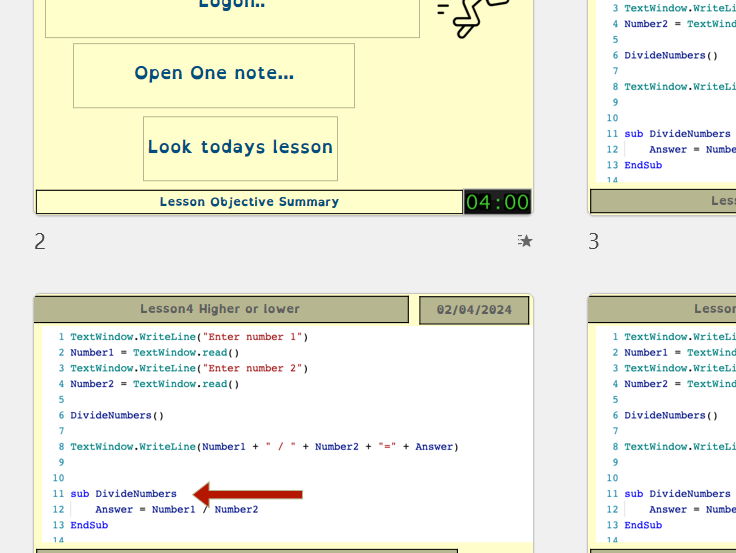Click the running stick figure graphic on slide 2
The image size is (736, 553).
(x=473, y=18)
